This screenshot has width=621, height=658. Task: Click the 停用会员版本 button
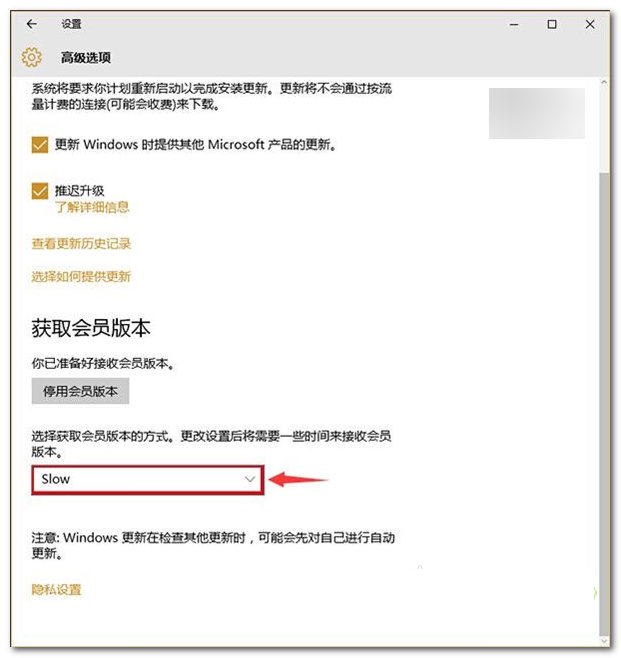tap(80, 391)
